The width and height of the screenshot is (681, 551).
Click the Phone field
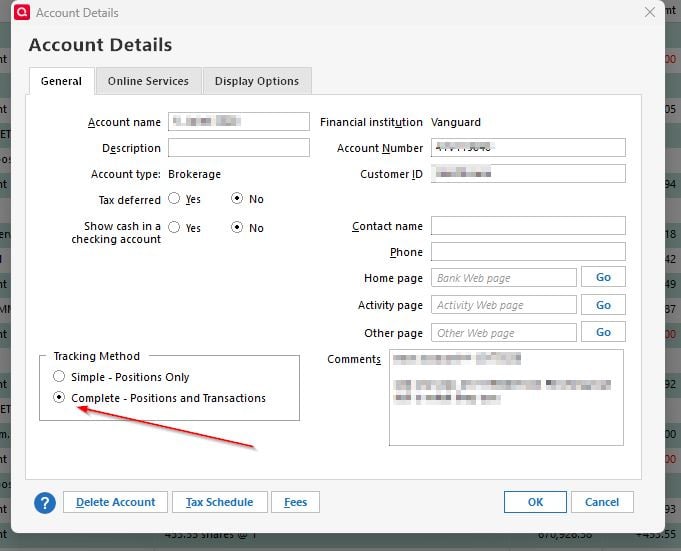[x=528, y=252]
